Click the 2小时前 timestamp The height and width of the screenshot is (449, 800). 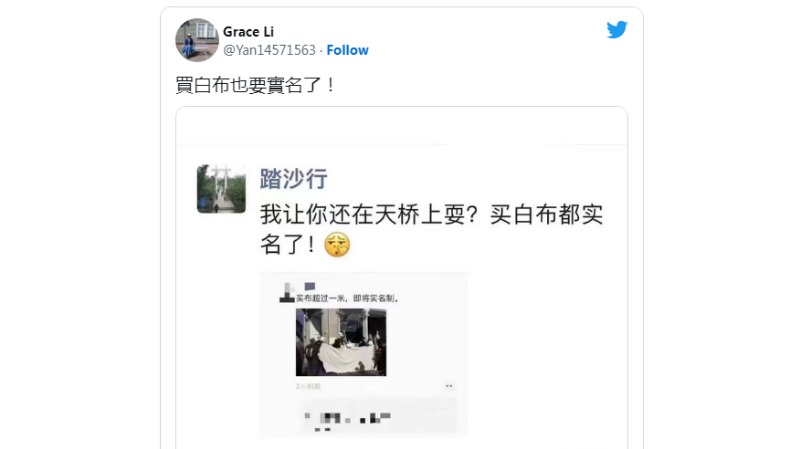point(308,386)
